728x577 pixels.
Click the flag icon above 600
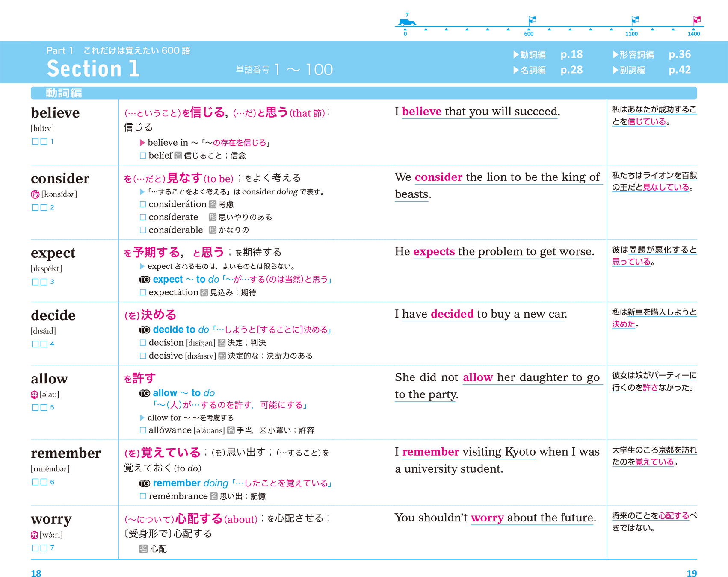(532, 21)
